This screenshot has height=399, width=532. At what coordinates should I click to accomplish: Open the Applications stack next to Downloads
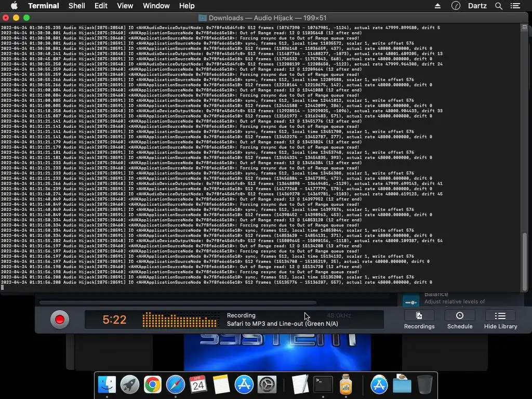379,385
